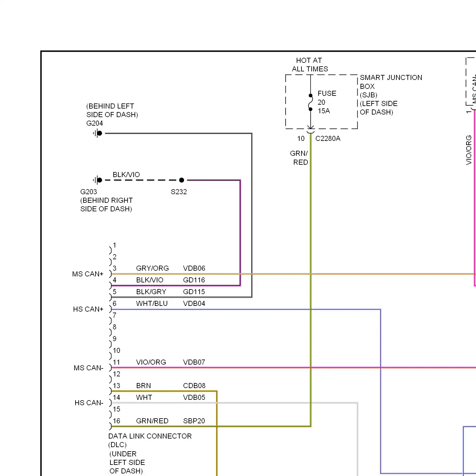Select the WHT/BLU wire color label
476x476 pixels.
[152, 303]
